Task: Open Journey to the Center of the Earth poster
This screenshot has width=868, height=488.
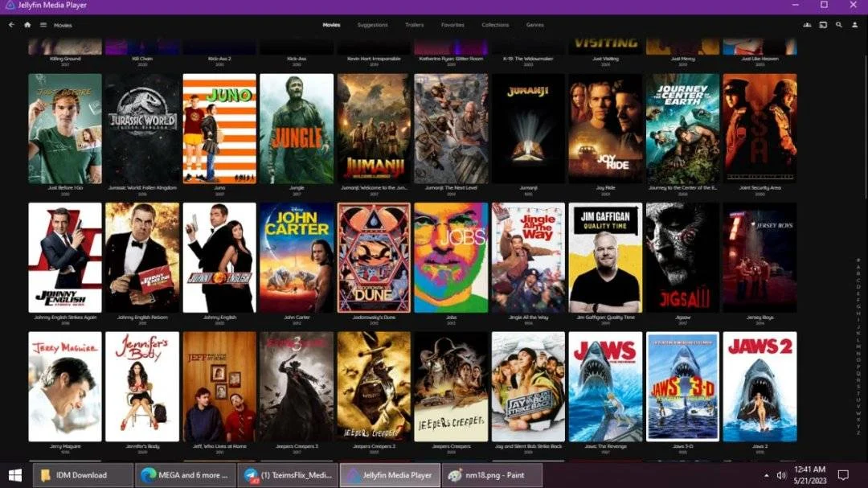Action: [682, 129]
